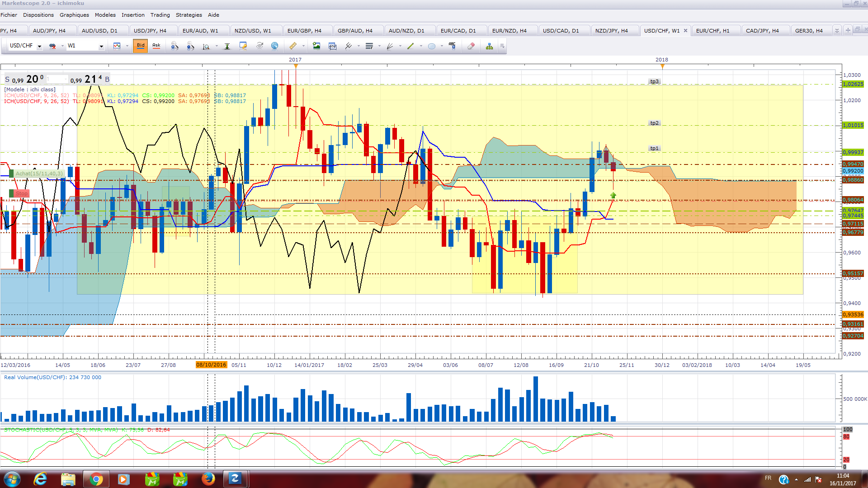868x488 pixels.
Task: Toggle the Ask price display button
Action: [x=156, y=46]
